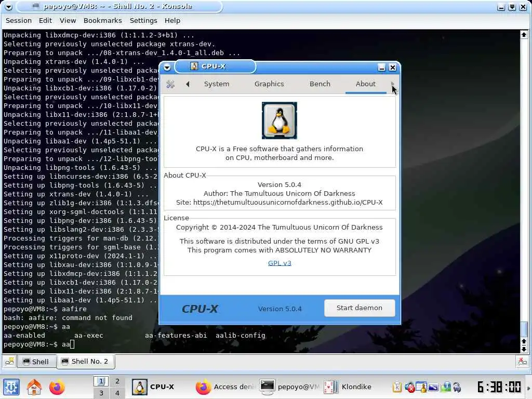The image size is (532, 399).
Task: Select the About tab in CPU-X
Action: pos(366,84)
